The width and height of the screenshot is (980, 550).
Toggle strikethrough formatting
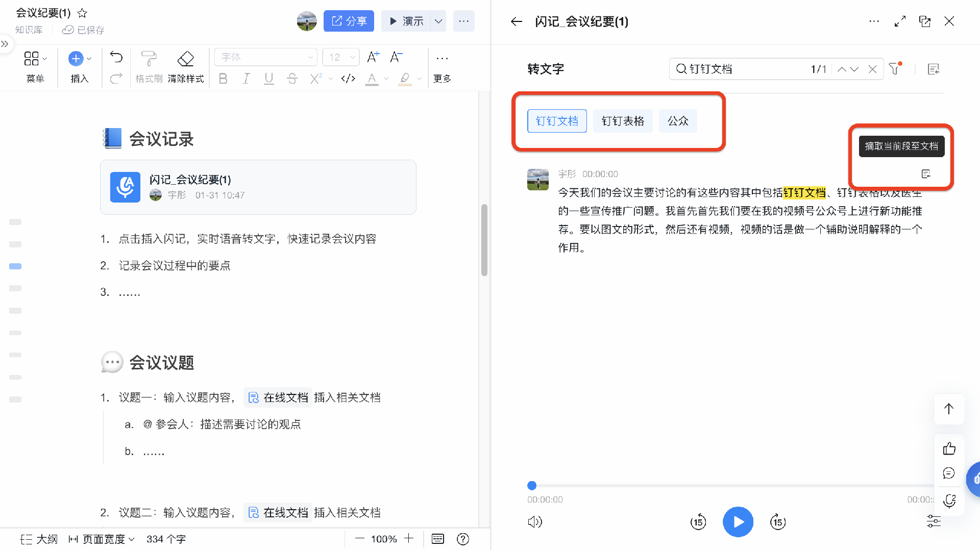292,79
